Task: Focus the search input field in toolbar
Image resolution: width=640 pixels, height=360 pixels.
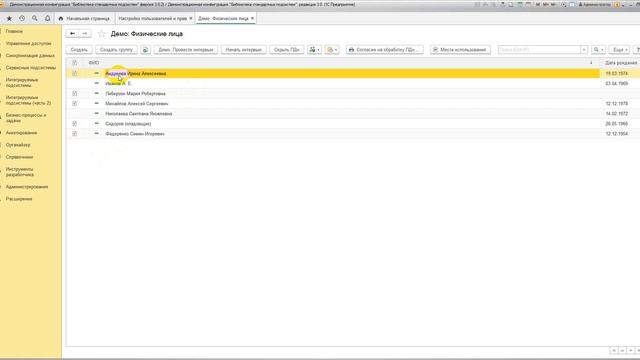Action: point(539,50)
